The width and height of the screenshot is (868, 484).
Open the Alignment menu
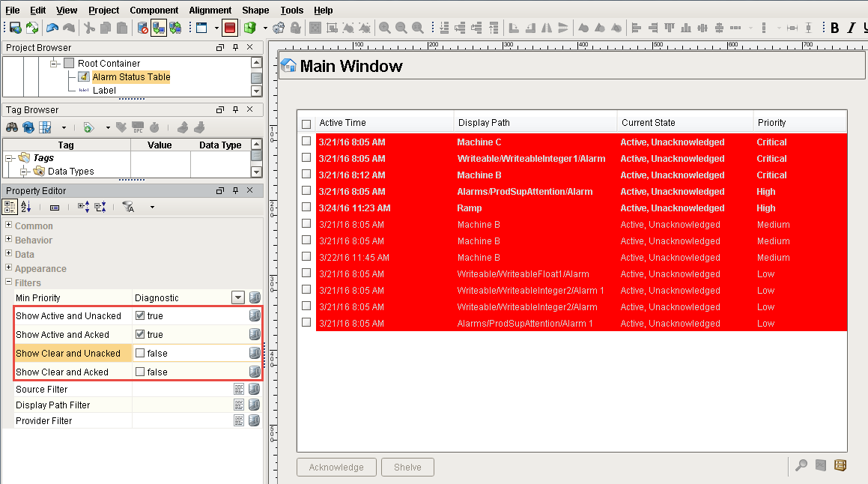(x=209, y=10)
